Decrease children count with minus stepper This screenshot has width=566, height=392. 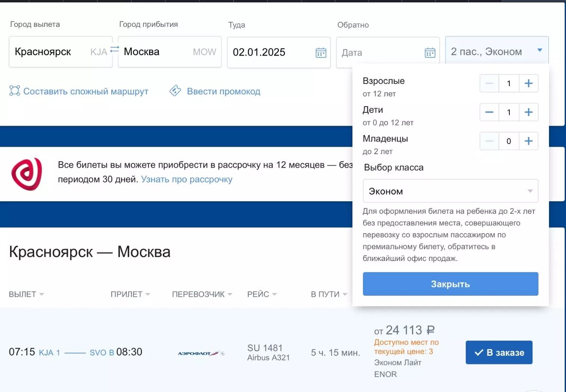[489, 112]
